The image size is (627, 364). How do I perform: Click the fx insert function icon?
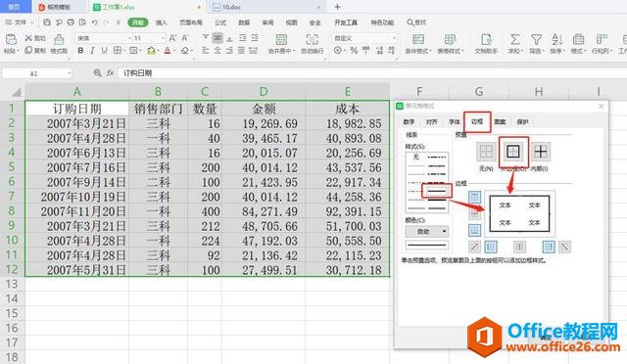(110, 72)
